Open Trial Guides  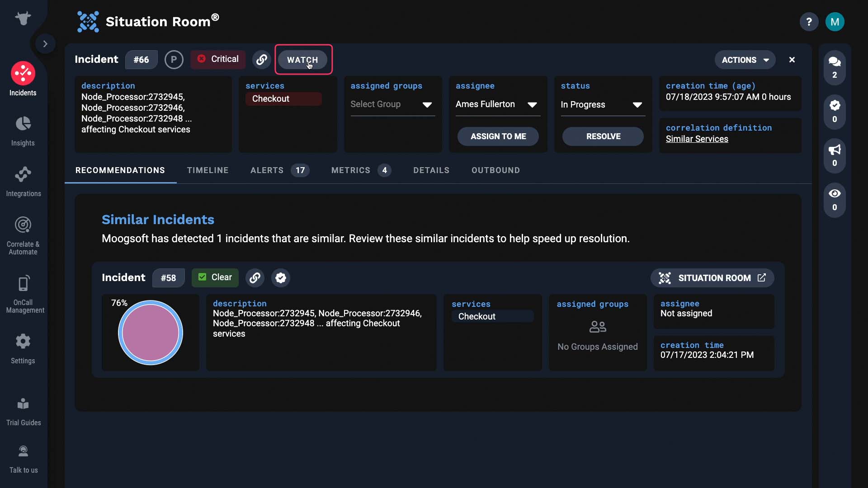click(24, 411)
